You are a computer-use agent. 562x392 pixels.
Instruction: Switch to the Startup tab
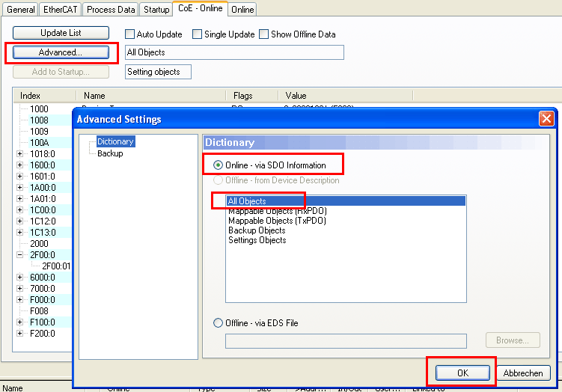tap(156, 9)
